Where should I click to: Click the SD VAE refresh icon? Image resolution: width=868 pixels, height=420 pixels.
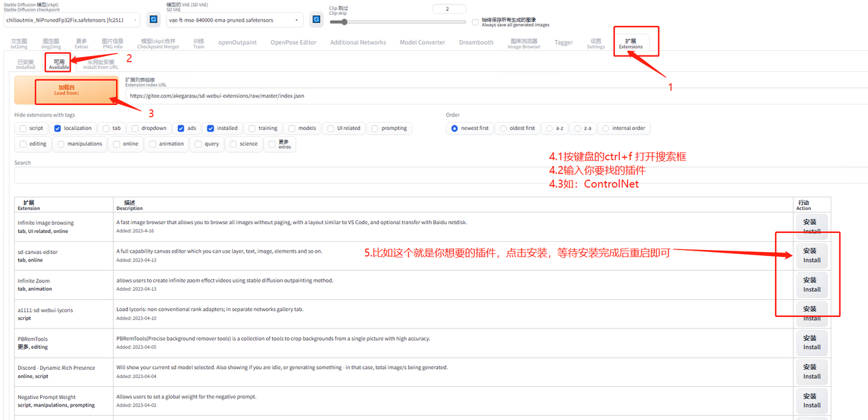point(316,20)
